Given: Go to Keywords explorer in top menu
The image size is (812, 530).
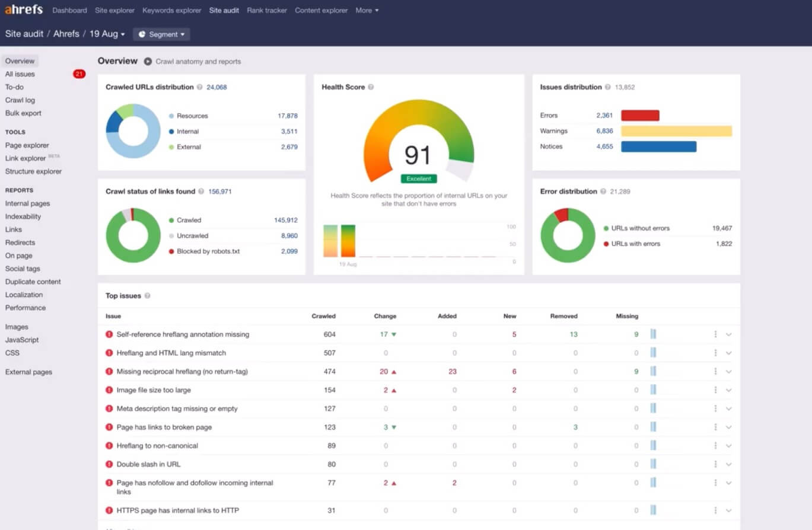Looking at the screenshot, I should (x=171, y=10).
